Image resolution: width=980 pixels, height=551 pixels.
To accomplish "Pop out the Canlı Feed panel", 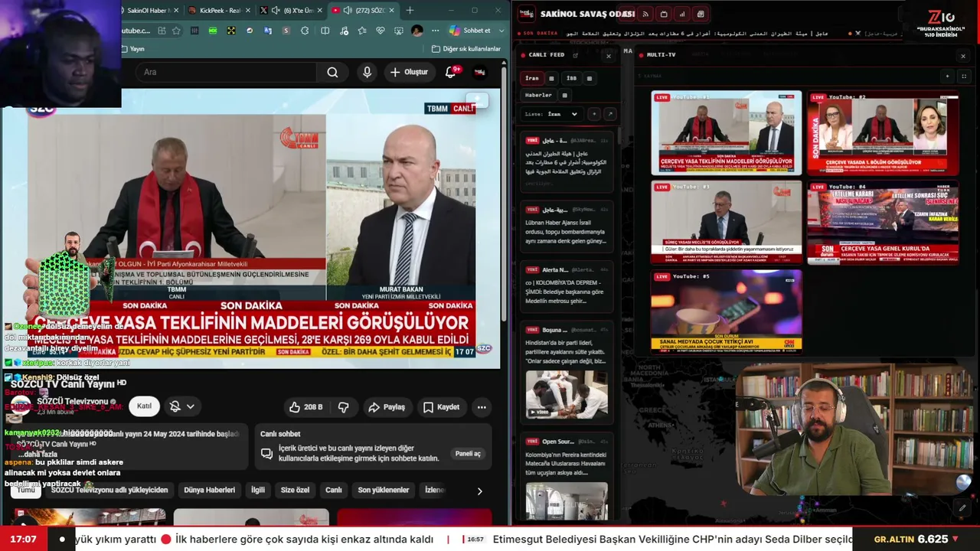I will 575,55.
